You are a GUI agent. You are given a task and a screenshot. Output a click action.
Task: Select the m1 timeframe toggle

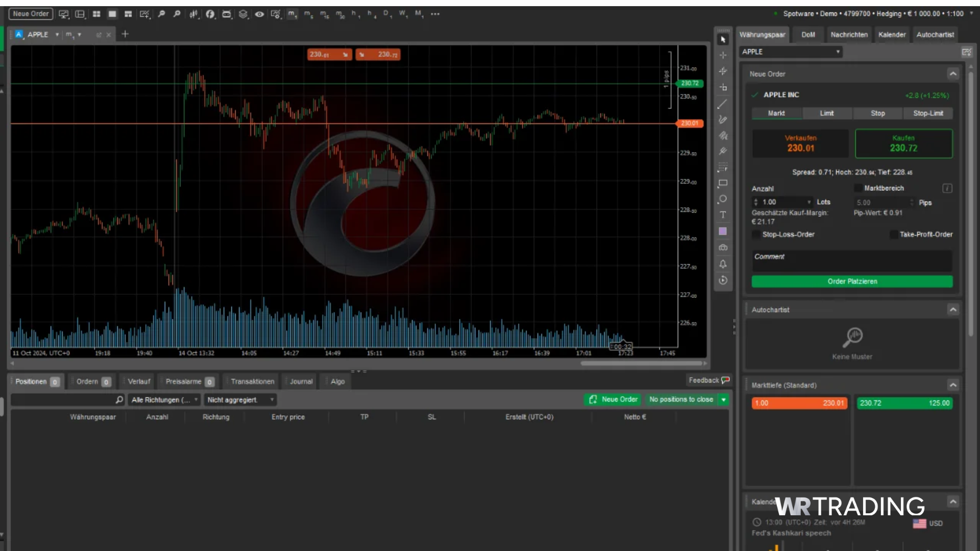(x=292, y=14)
